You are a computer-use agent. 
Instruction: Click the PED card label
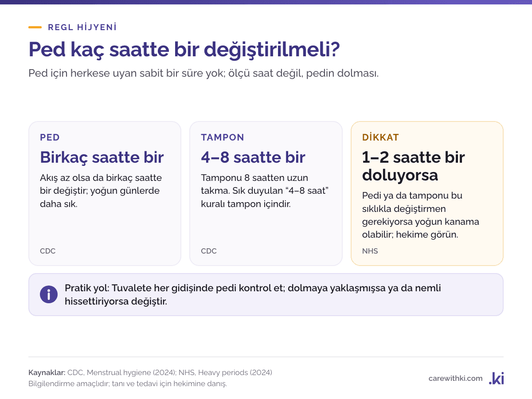click(50, 137)
